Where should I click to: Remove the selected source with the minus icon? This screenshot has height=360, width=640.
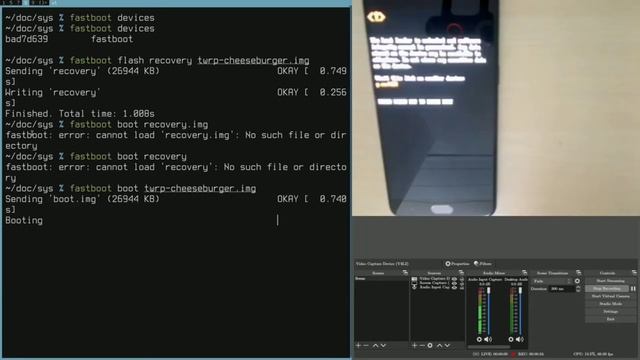click(x=422, y=346)
